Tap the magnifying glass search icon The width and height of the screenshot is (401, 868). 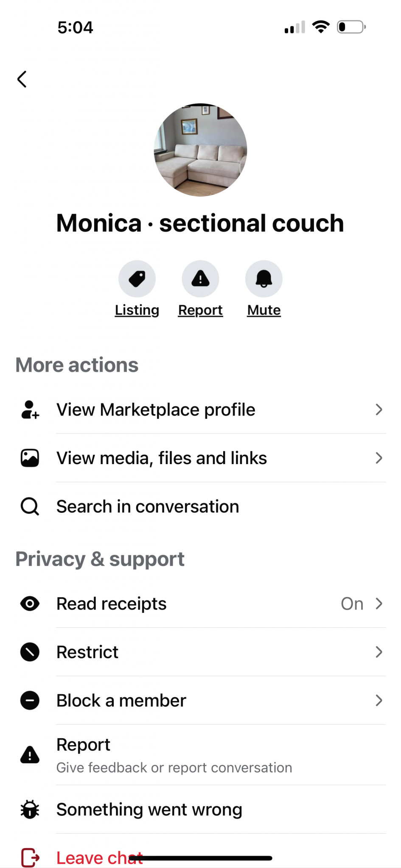tap(30, 506)
